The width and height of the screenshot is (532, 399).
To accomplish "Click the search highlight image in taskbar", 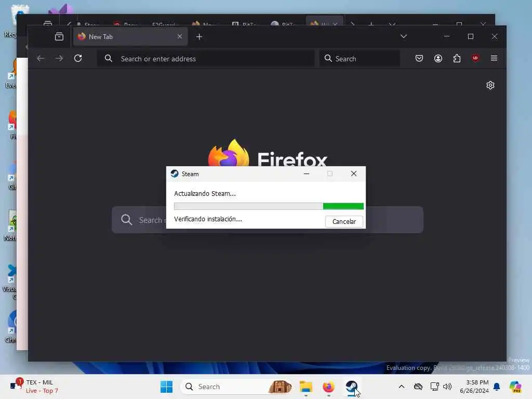I will 280,387.
